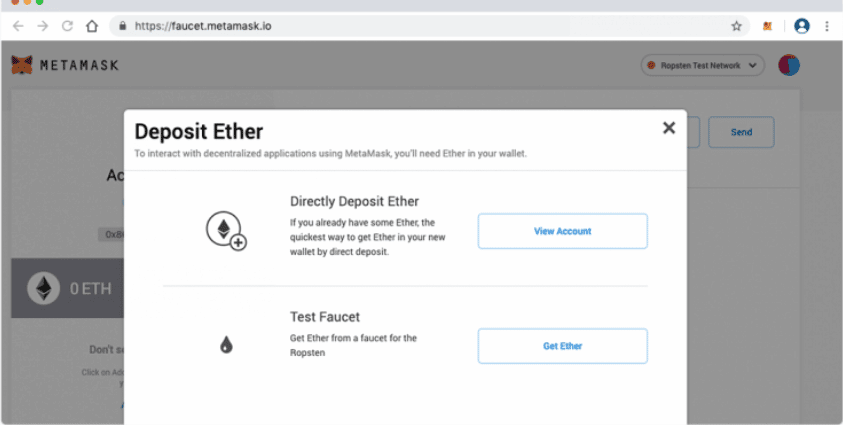Click the Get Ether button
This screenshot has width=843, height=425.
click(x=562, y=346)
